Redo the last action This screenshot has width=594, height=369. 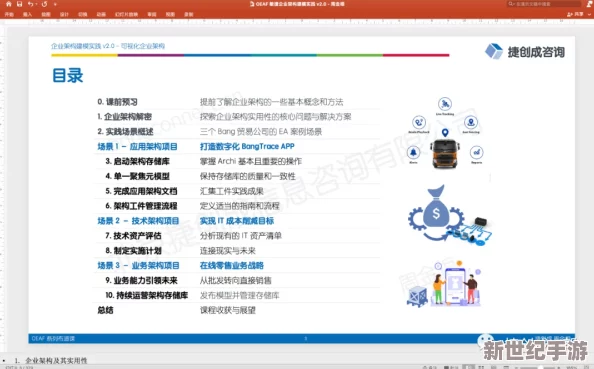point(45,4)
